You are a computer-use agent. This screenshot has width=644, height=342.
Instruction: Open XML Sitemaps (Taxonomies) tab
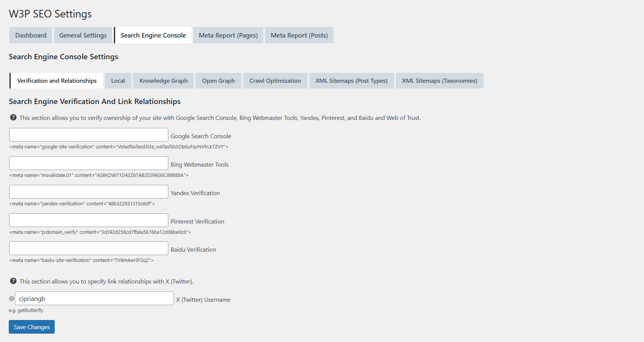coord(440,80)
